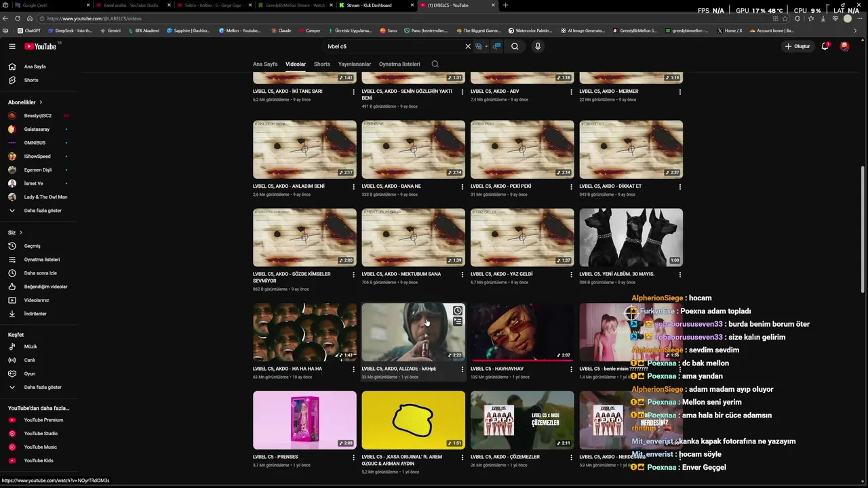This screenshot has height=488, width=868.
Task: Open more options for İKİ TANE SARI video
Action: [x=353, y=91]
